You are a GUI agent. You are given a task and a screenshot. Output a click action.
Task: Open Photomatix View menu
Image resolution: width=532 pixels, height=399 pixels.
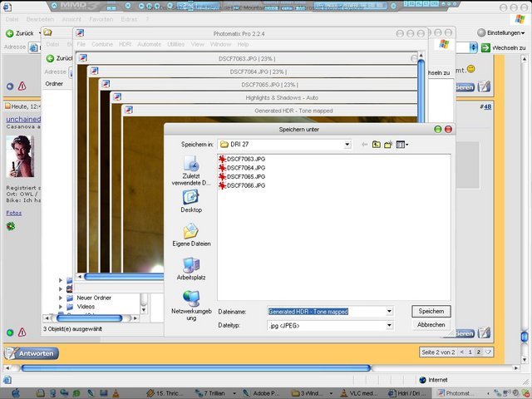click(198, 44)
